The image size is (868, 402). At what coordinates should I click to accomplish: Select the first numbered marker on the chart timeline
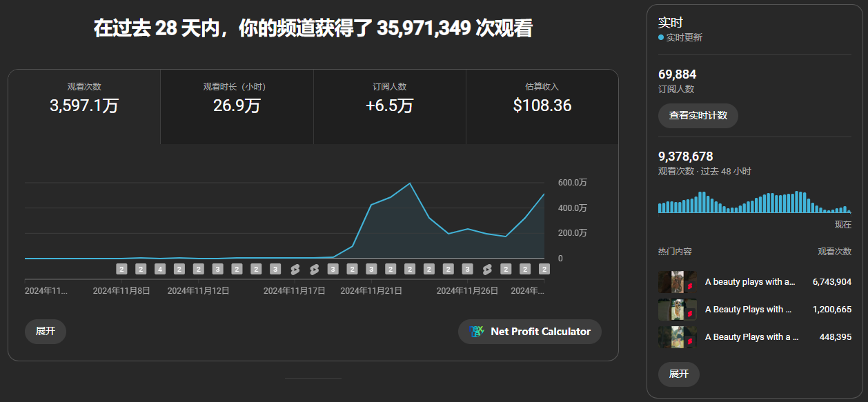(x=121, y=268)
